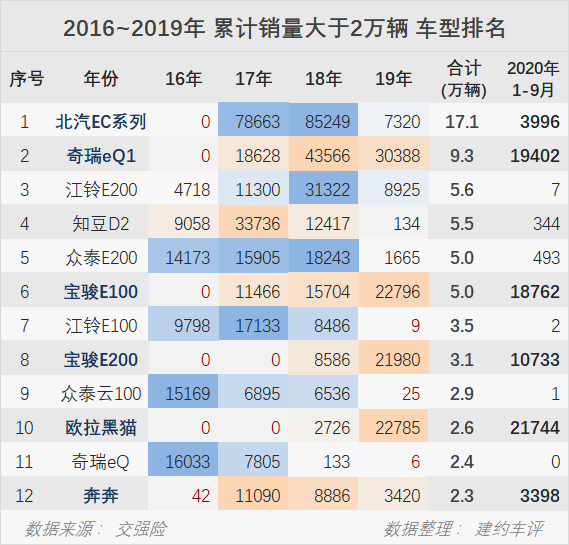The height and width of the screenshot is (545, 569).
Task: Click the model name 众泰云100
Action: tap(101, 394)
